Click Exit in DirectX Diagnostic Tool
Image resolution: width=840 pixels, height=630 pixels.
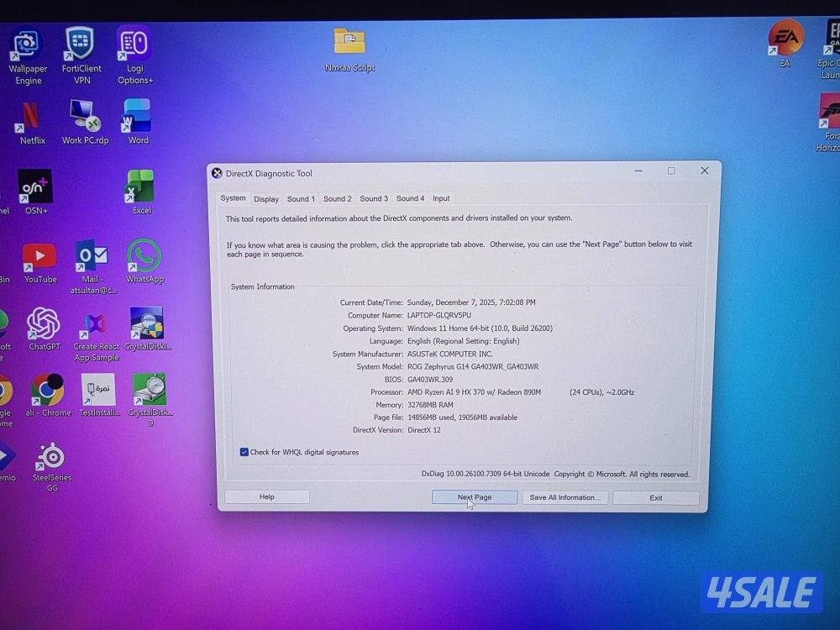[x=655, y=498]
